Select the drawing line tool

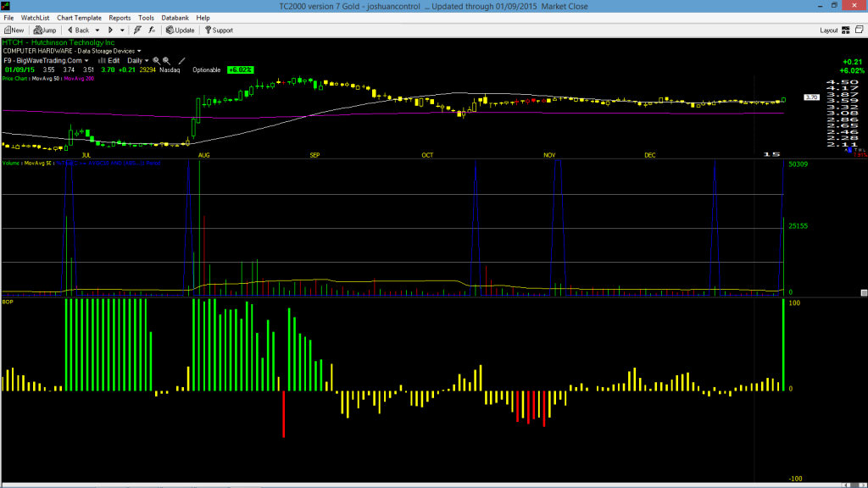coord(181,61)
